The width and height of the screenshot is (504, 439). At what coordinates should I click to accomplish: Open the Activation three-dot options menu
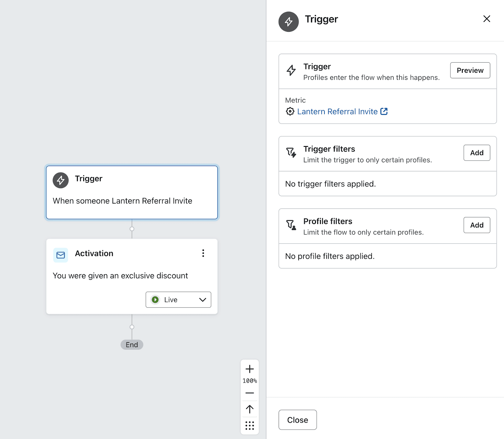[x=203, y=253]
